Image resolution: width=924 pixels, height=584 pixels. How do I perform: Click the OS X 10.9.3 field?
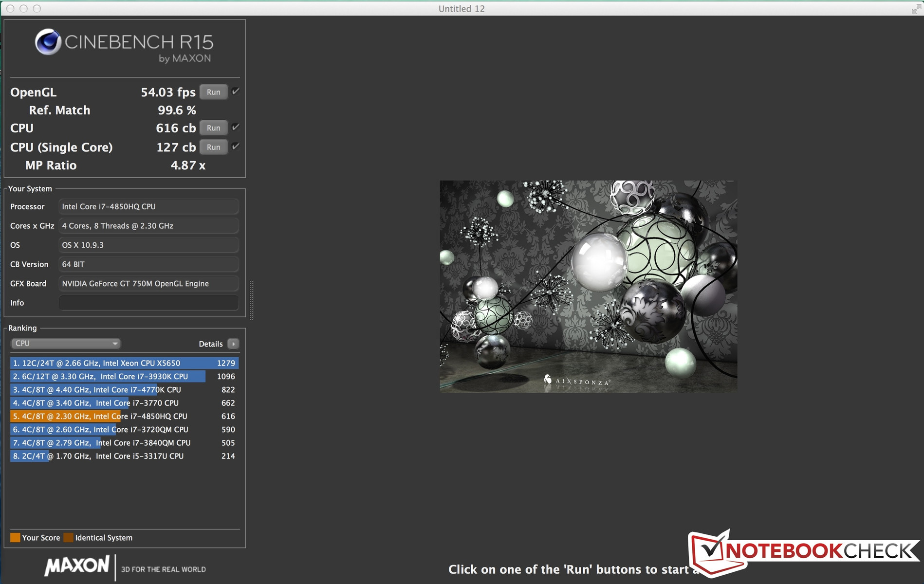point(148,245)
